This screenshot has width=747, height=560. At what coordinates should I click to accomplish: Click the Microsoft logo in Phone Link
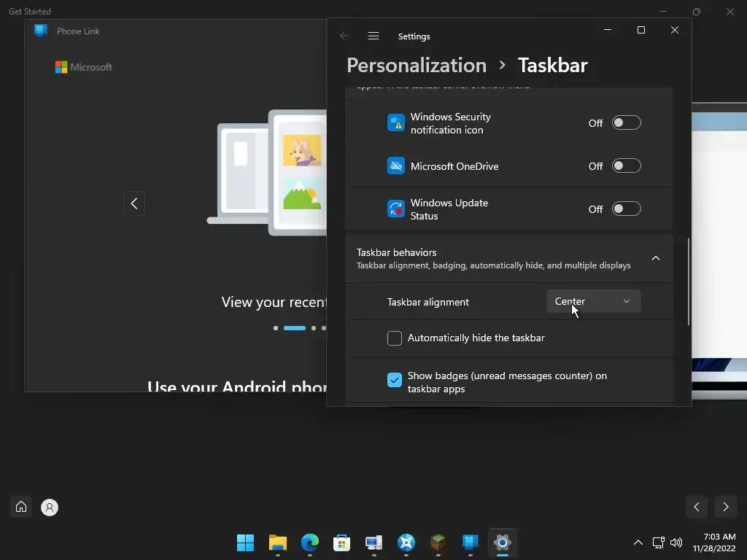coord(84,67)
